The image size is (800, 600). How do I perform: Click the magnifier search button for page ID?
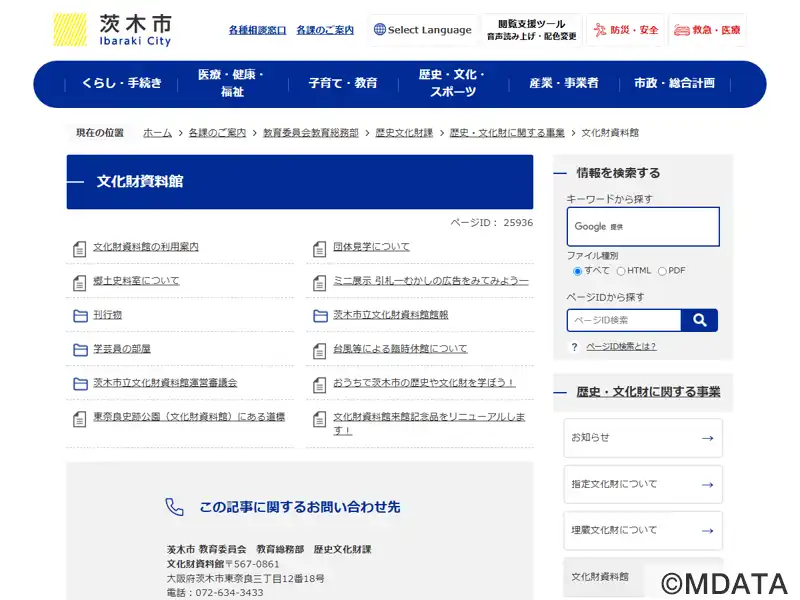[x=699, y=320]
